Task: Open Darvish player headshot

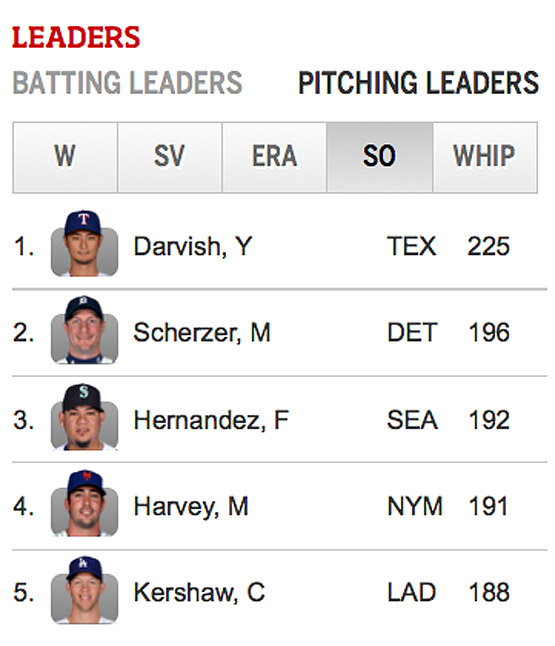Action: [84, 243]
